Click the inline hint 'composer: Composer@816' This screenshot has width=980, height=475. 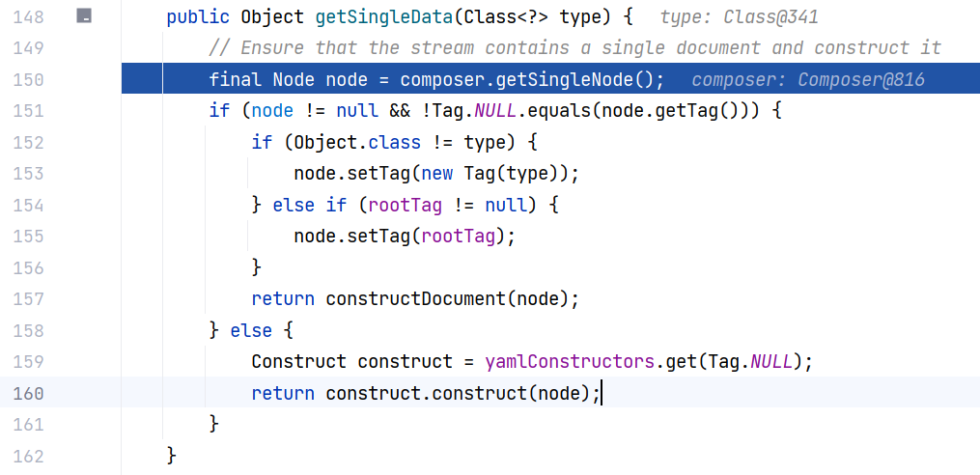808,80
